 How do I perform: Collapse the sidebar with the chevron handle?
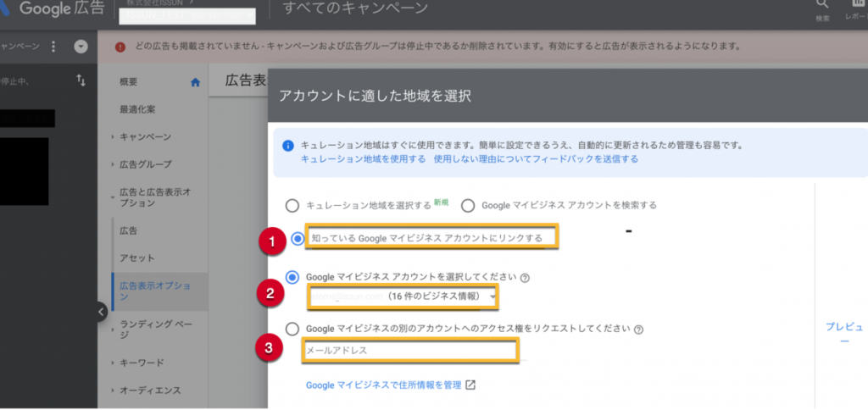click(x=101, y=312)
